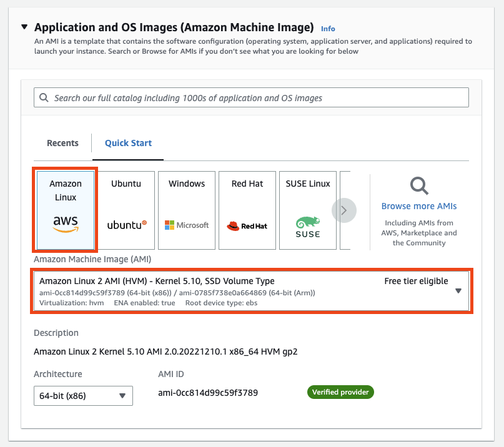
Task: Switch to the Quick Start tab
Action: tap(128, 143)
